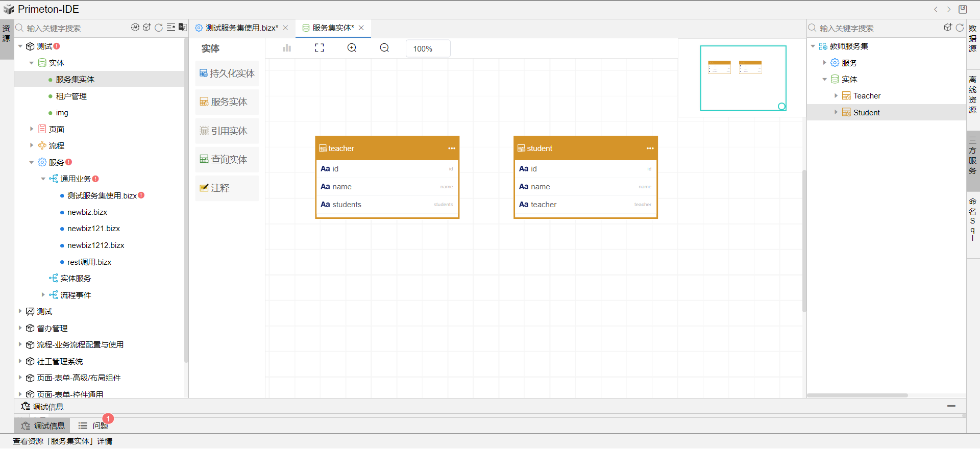Select newbiz.bizx in the resource tree
Image resolution: width=980 pixels, height=449 pixels.
87,212
